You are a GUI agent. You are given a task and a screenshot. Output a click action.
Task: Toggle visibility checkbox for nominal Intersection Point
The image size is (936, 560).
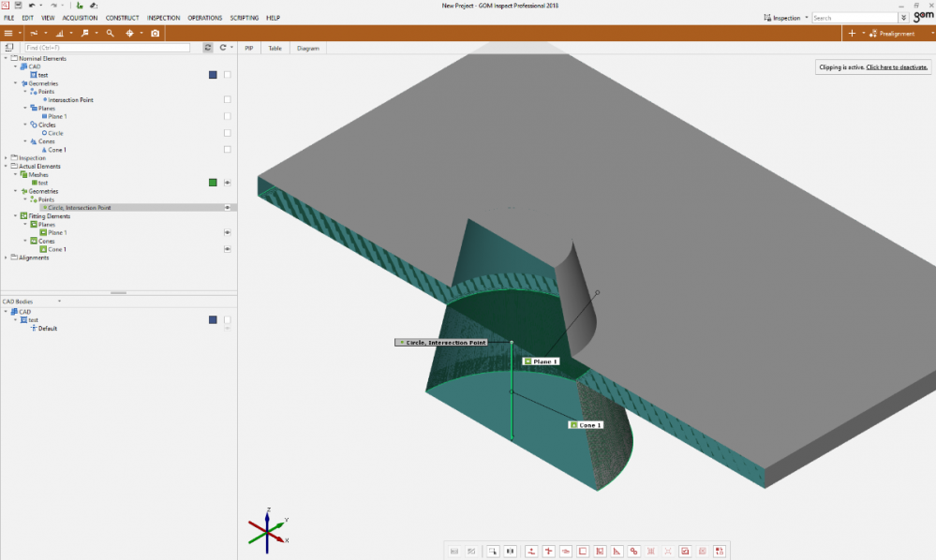(x=228, y=99)
